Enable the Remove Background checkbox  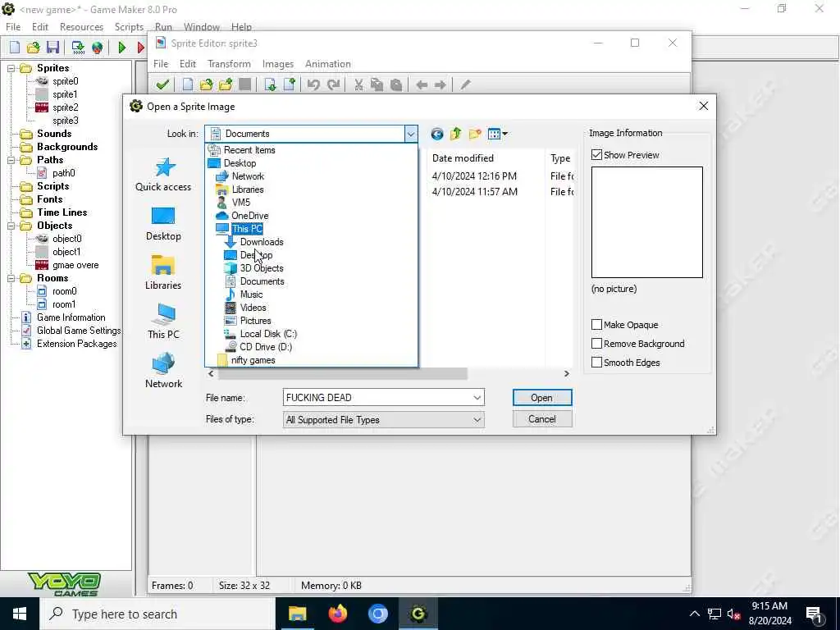point(597,344)
